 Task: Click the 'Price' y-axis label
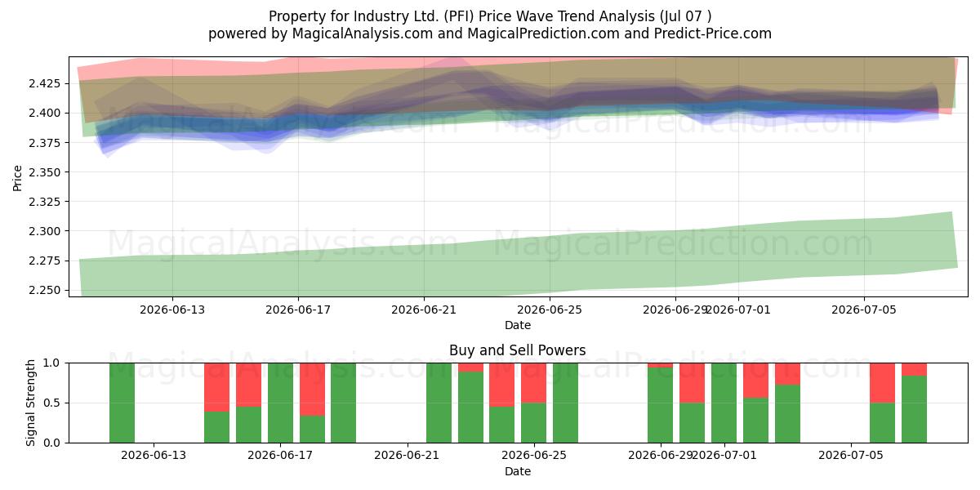click(x=18, y=176)
